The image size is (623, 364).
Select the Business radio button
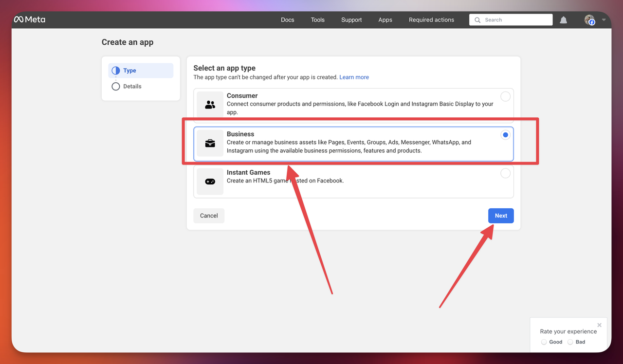pos(506,135)
